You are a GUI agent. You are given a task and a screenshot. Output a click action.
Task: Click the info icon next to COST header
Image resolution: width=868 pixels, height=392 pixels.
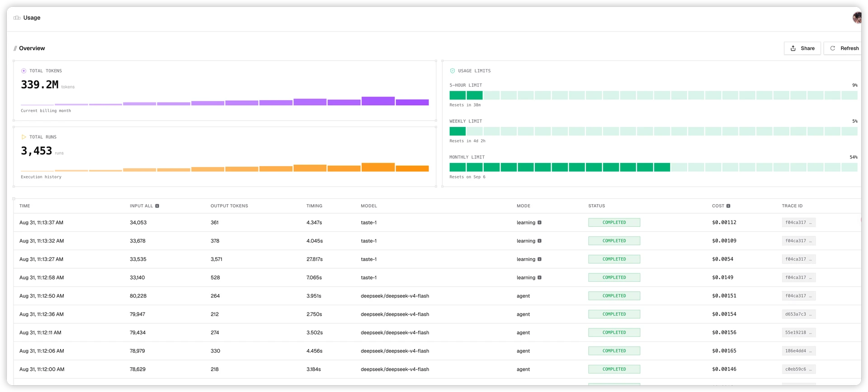pyautogui.click(x=728, y=206)
